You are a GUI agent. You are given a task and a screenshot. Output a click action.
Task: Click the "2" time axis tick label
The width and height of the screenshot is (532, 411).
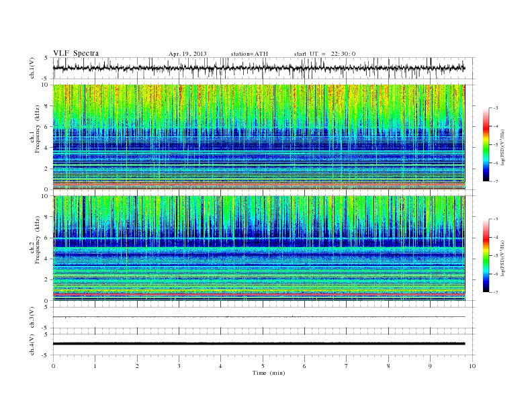coord(137,366)
